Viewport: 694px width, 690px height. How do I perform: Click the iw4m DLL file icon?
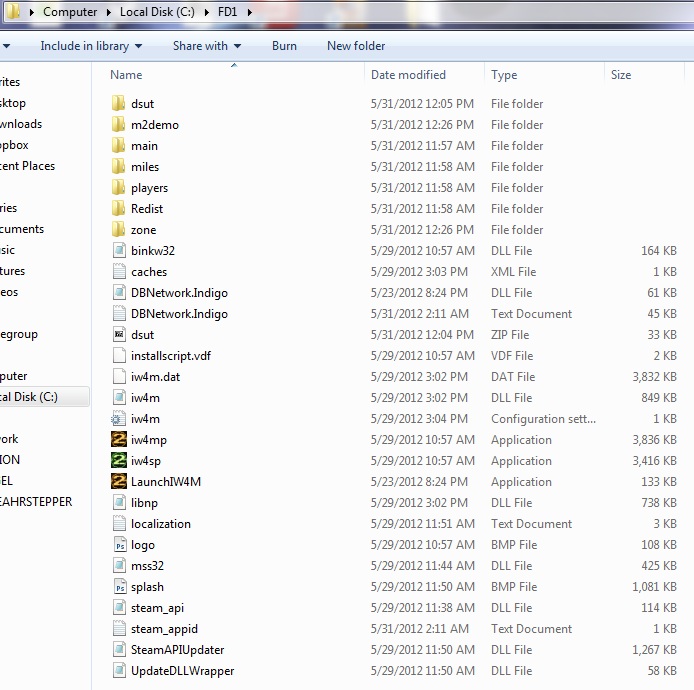119,397
